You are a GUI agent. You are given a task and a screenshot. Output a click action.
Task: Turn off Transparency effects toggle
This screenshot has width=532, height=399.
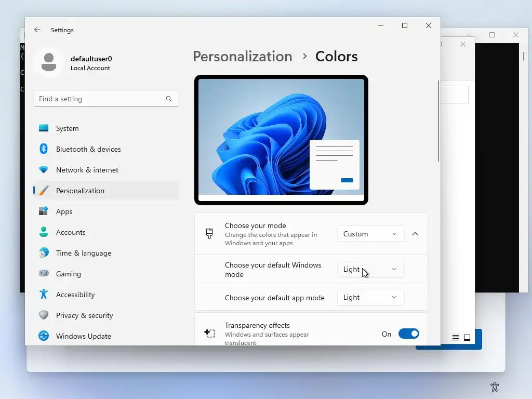tap(408, 334)
